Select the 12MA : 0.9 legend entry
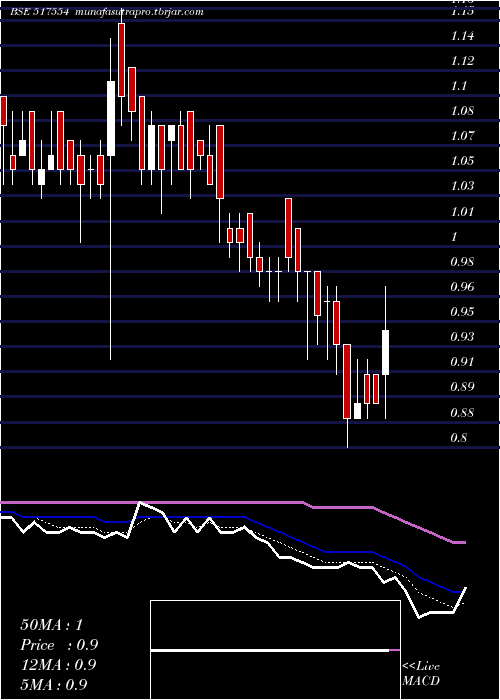The width and height of the screenshot is (500, 700). 58,665
